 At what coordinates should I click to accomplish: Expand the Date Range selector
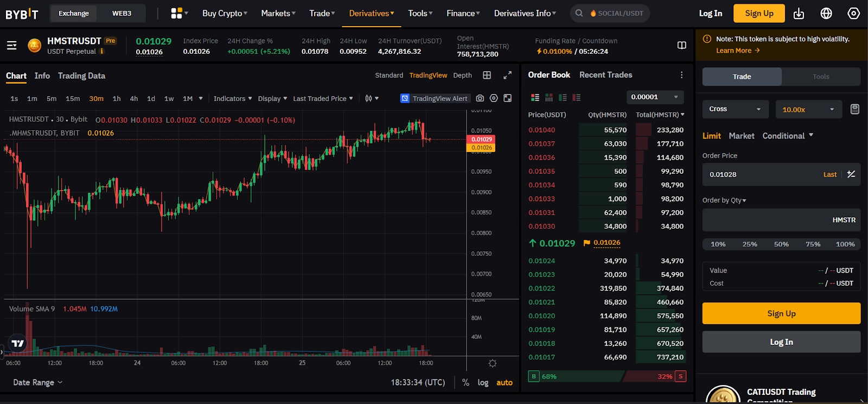tap(37, 382)
